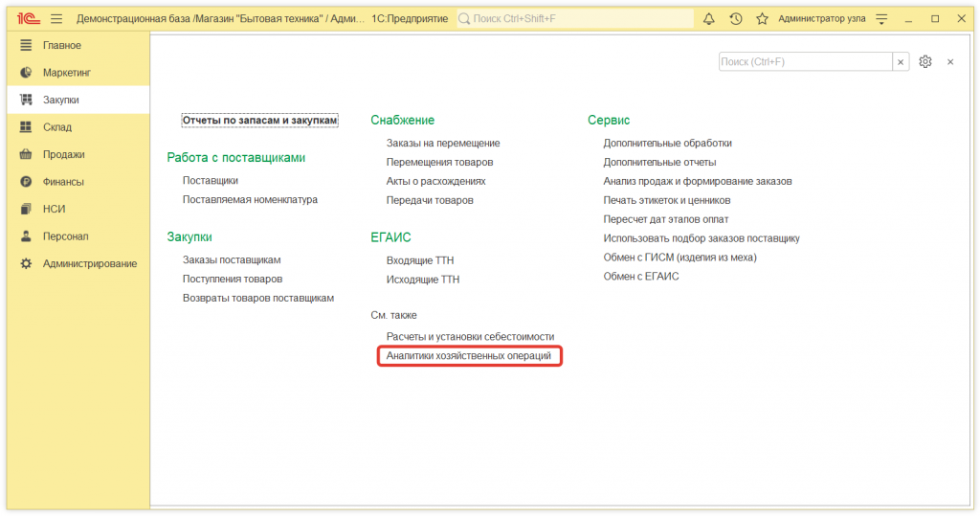Open the Маркетинг section
The height and width of the screenshot is (516, 980).
click(67, 73)
